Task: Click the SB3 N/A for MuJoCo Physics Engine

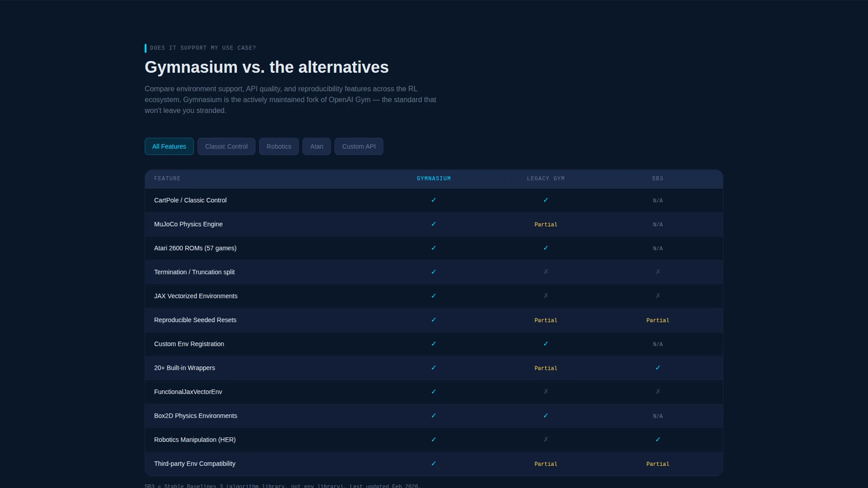Action: [x=658, y=225]
